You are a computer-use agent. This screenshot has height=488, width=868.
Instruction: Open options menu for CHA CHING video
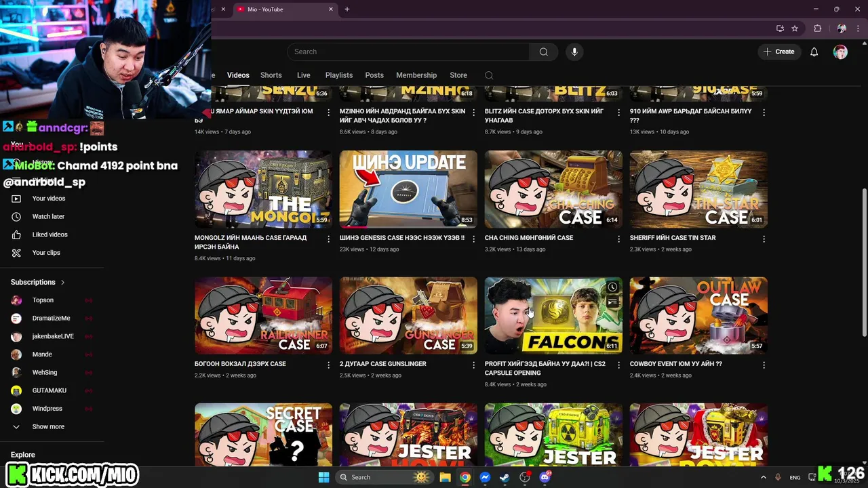618,239
